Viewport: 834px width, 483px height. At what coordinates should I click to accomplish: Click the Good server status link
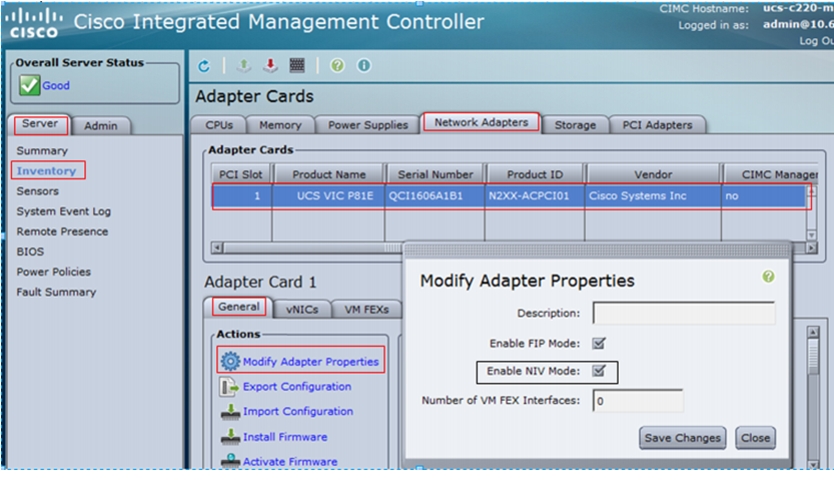[x=56, y=85]
